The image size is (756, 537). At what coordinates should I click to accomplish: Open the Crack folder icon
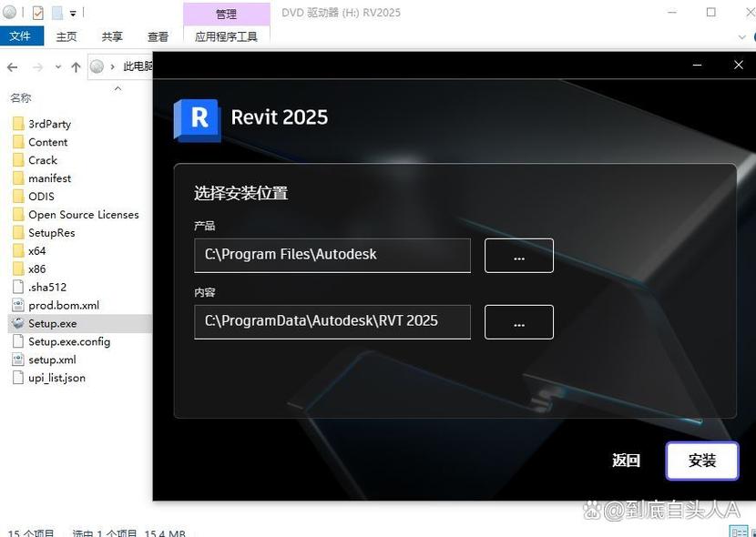click(x=18, y=160)
